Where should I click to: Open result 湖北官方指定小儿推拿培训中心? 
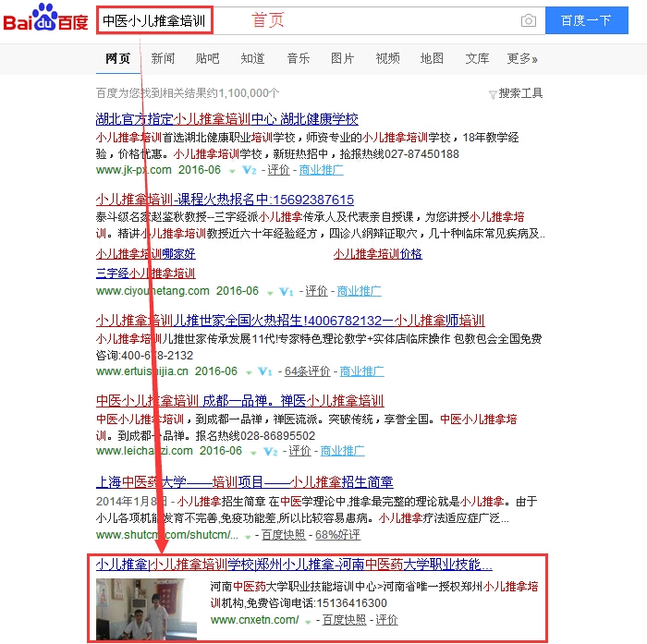tap(227, 119)
